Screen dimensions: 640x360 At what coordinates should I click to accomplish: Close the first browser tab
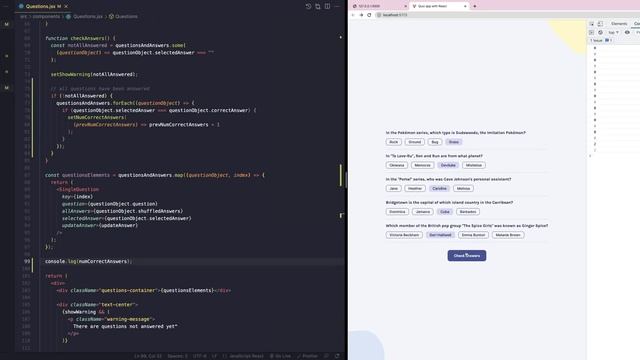coord(405,7)
